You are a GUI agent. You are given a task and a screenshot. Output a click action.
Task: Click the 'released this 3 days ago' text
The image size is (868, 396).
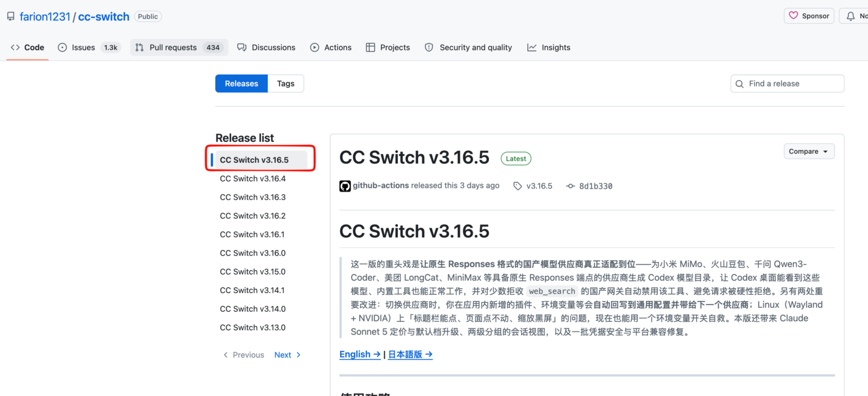pyautogui.click(x=455, y=185)
